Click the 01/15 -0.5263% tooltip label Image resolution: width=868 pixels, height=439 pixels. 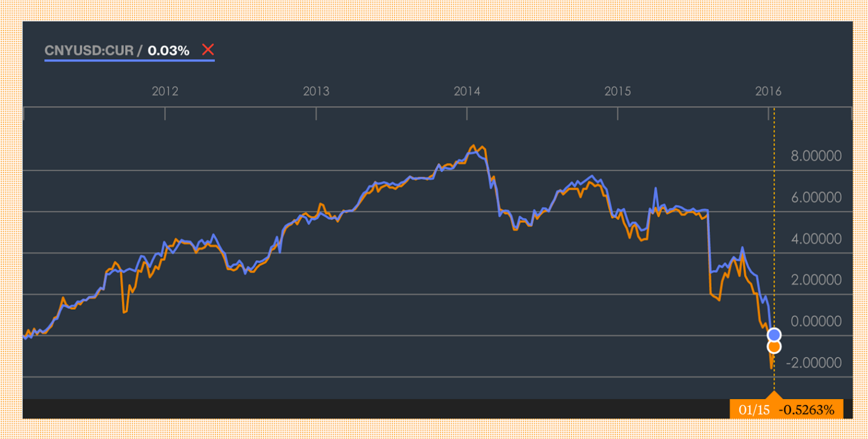[786, 410]
